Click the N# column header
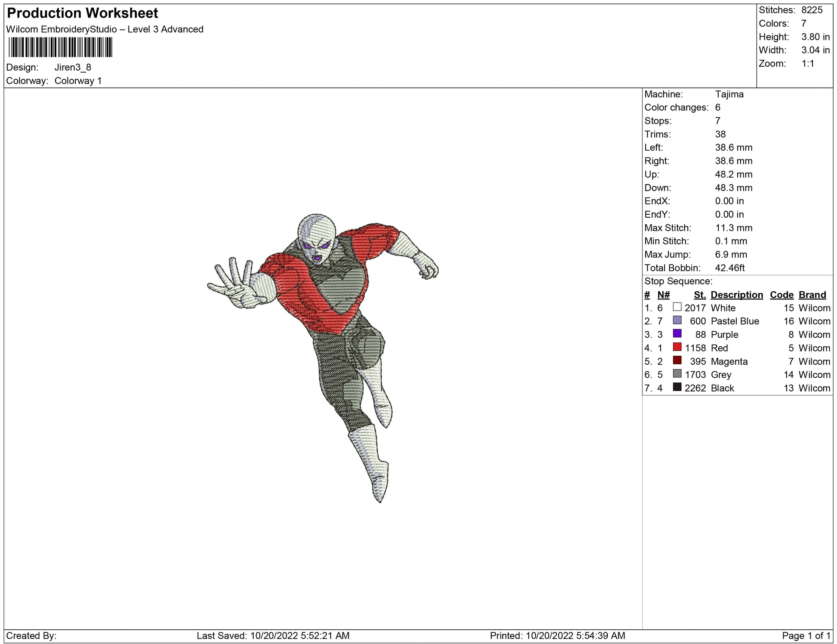This screenshot has height=644, width=837. point(663,295)
